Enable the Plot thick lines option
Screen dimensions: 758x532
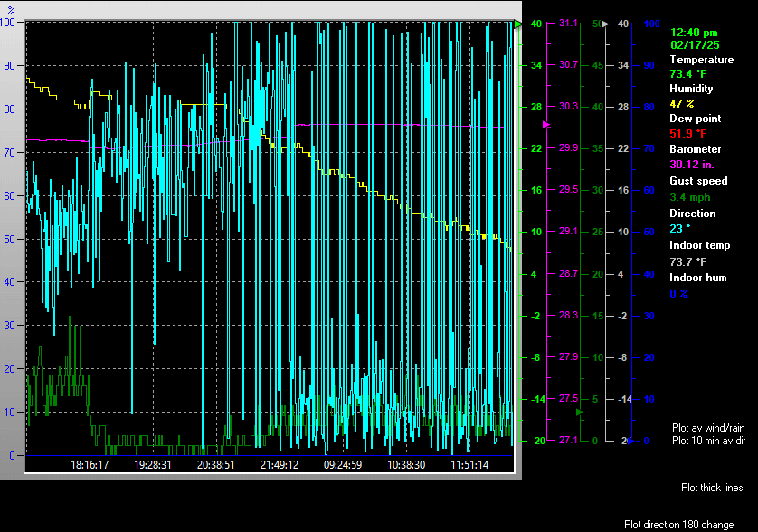(712, 488)
